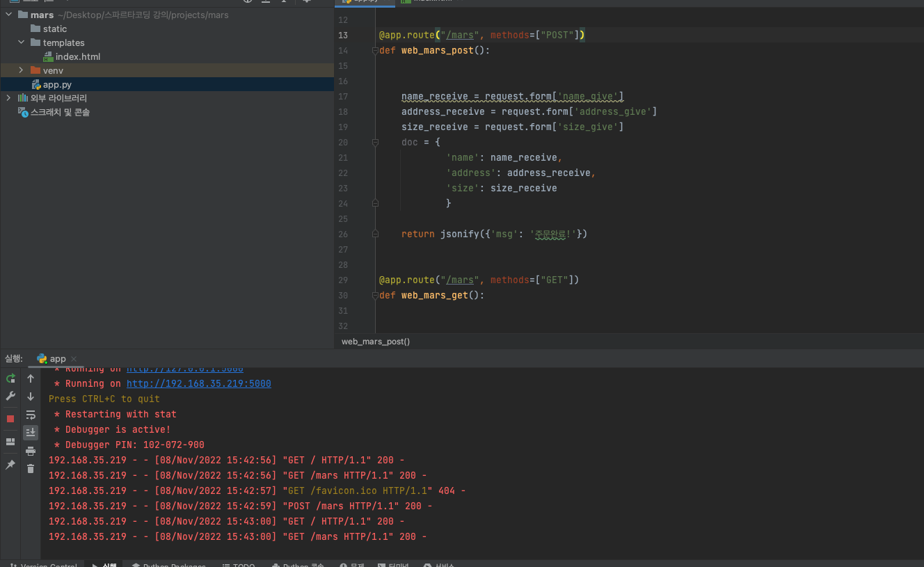Click the web_mars_post() breadcrumb
This screenshot has width=924, height=567.
point(376,342)
